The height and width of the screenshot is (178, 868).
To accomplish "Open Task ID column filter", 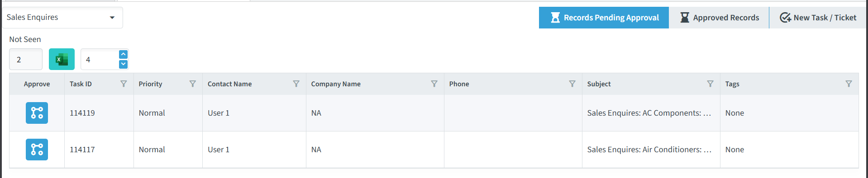I will pos(124,84).
